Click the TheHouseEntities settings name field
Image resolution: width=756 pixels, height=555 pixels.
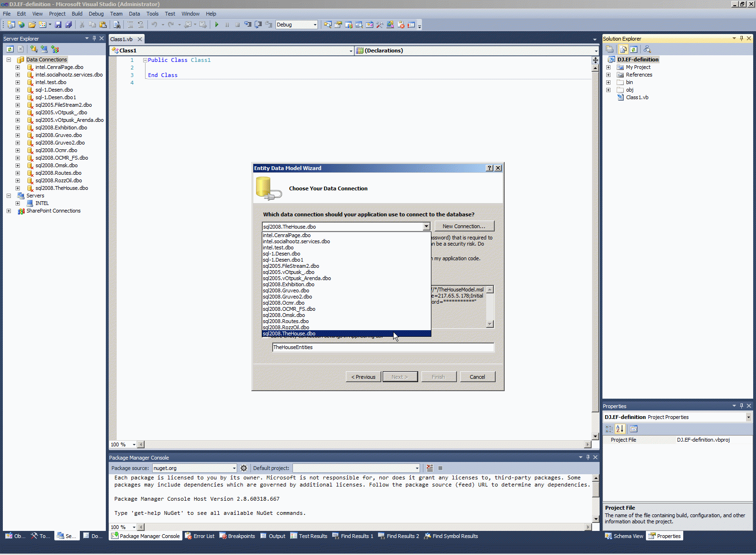click(x=383, y=347)
